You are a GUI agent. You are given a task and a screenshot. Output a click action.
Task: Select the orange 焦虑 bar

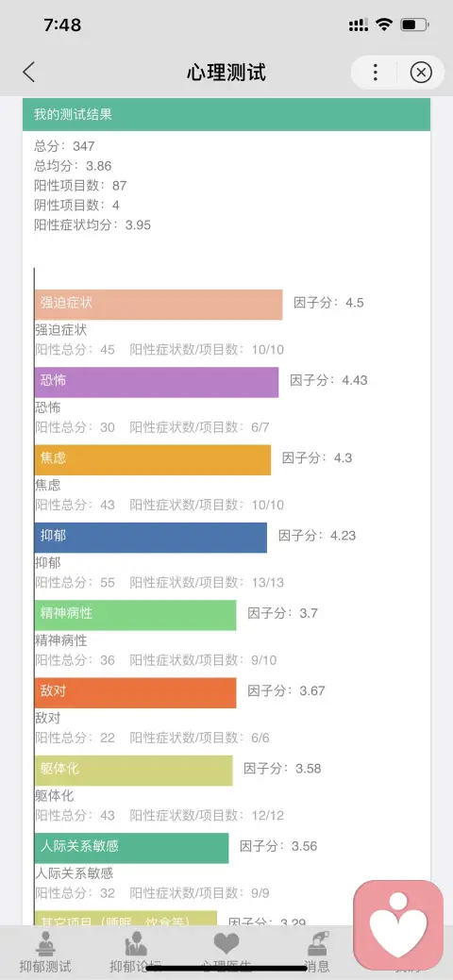click(x=153, y=459)
